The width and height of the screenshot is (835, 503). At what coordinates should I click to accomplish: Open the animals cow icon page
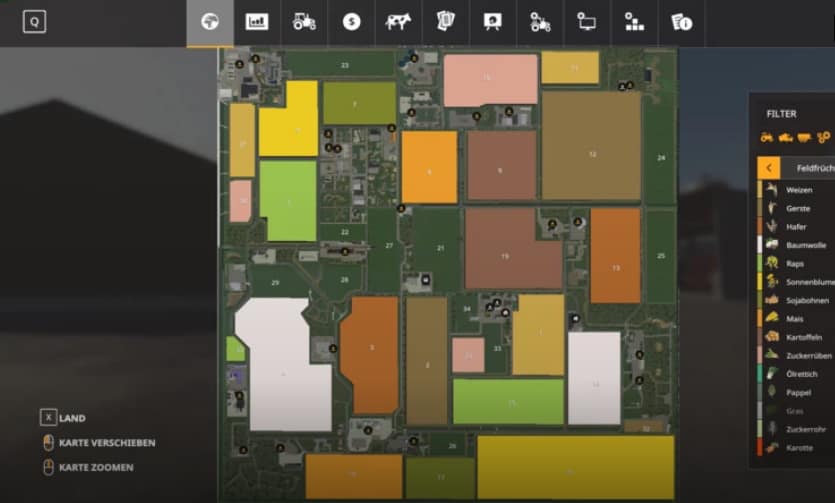tap(398, 22)
